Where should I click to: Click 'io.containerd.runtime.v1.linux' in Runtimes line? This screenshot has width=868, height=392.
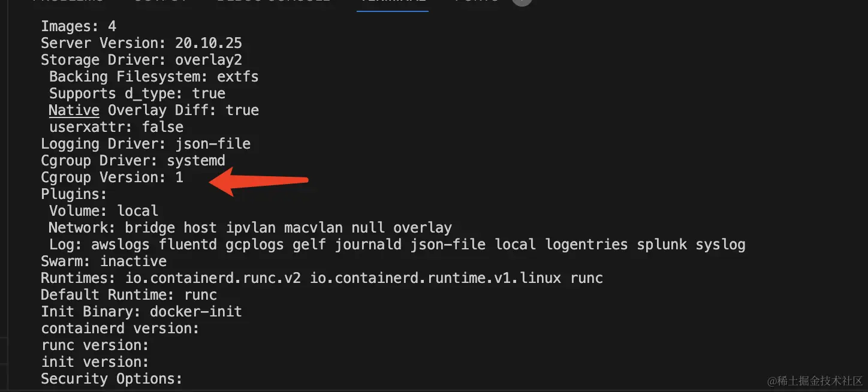pos(435,278)
